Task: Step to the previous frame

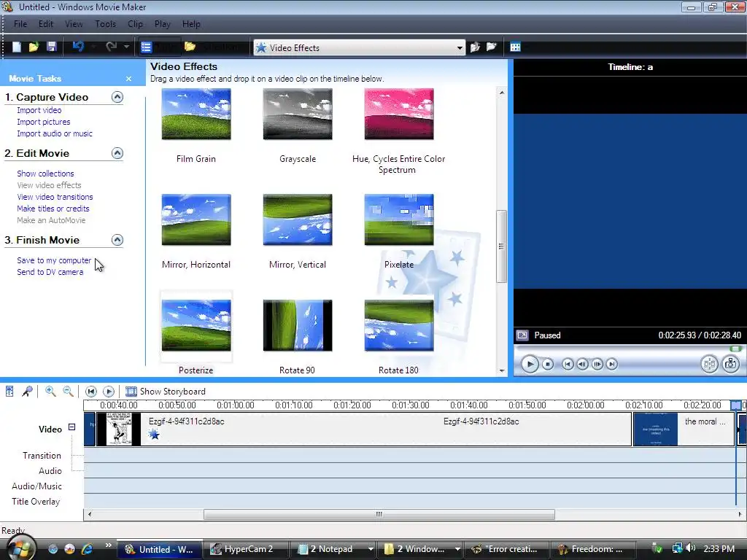Action: point(582,365)
